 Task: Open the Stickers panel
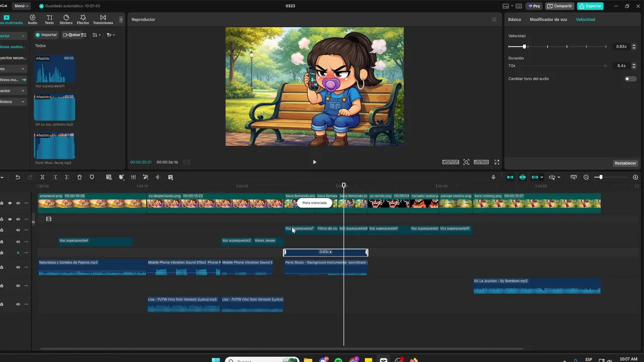66,20
